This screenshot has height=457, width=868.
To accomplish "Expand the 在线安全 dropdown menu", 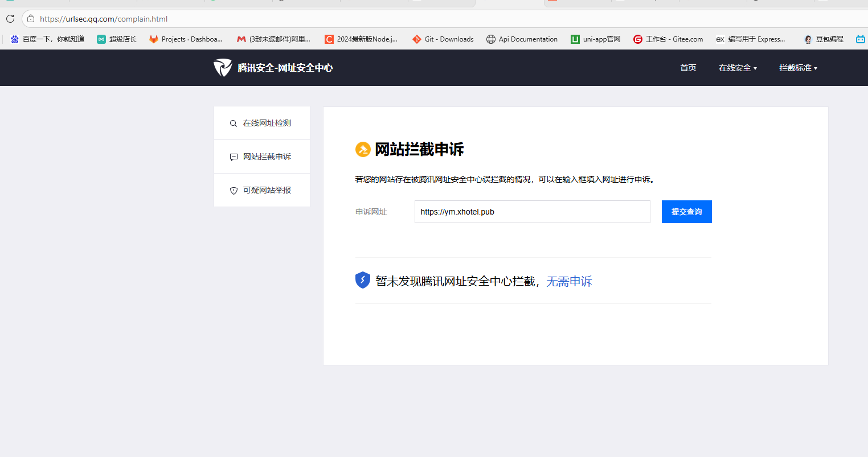I will point(738,68).
